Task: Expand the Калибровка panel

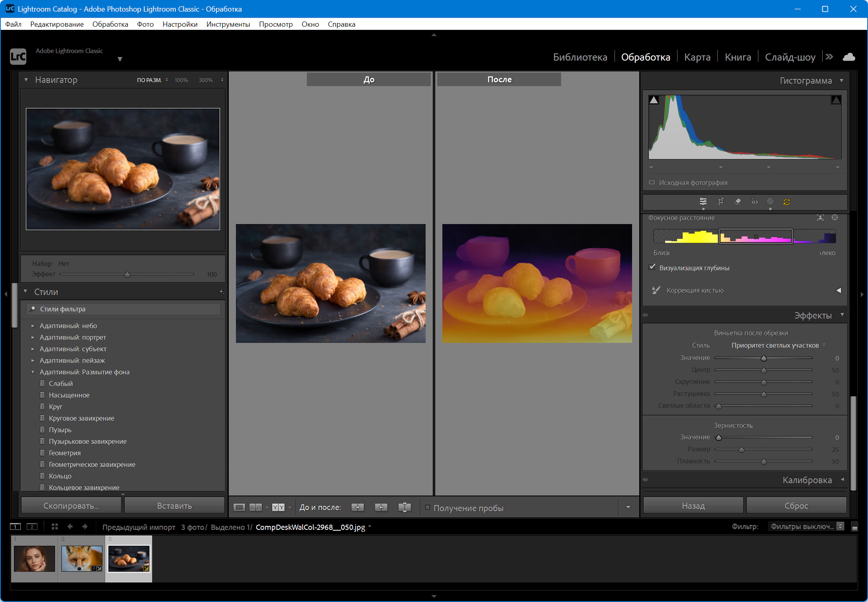Action: click(x=807, y=480)
